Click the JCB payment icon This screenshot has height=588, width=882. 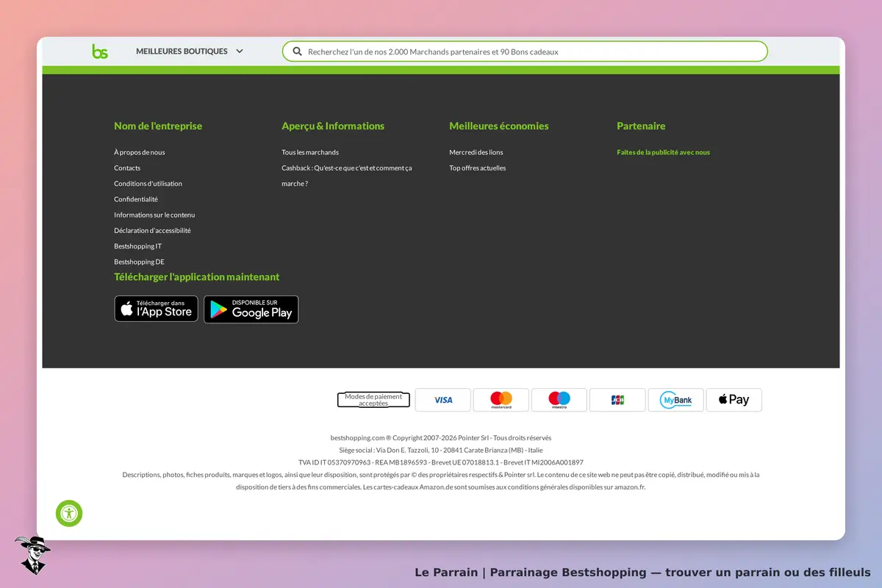pyautogui.click(x=617, y=400)
